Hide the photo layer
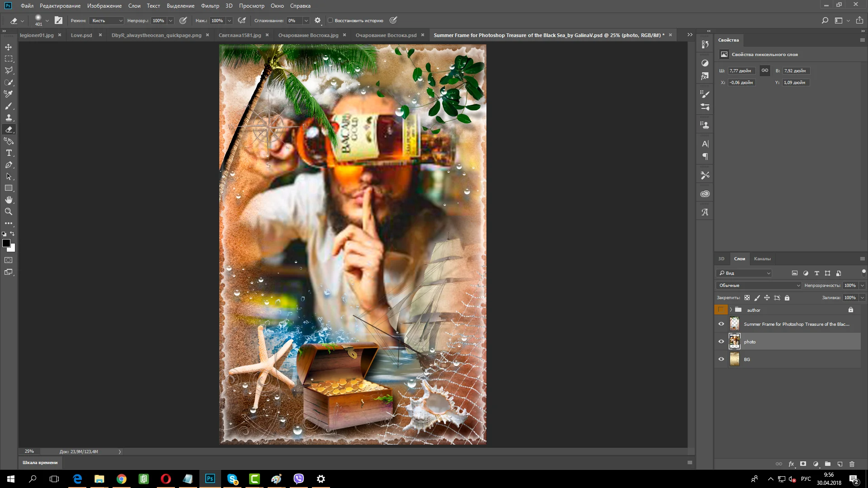868x488 pixels. (721, 342)
